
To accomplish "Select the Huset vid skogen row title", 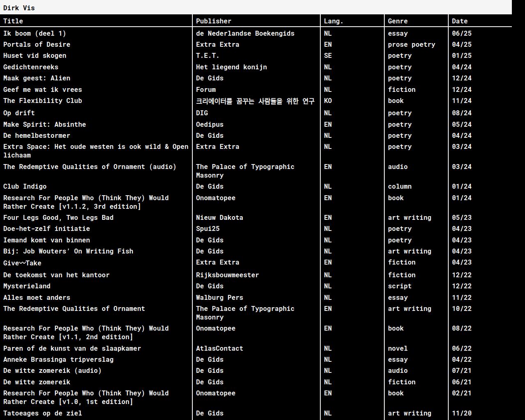I will tap(34, 55).
